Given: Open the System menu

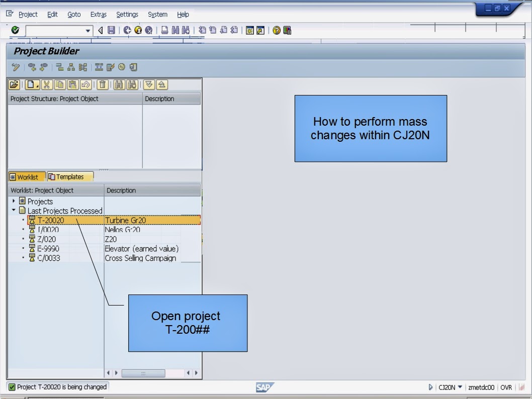Looking at the screenshot, I should [x=157, y=14].
